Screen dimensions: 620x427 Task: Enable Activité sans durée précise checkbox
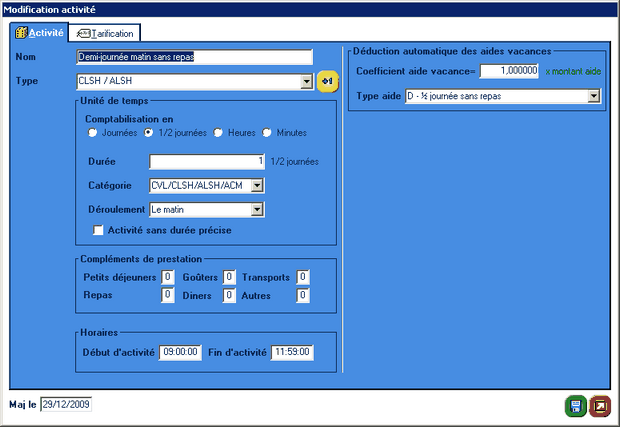[x=98, y=230]
